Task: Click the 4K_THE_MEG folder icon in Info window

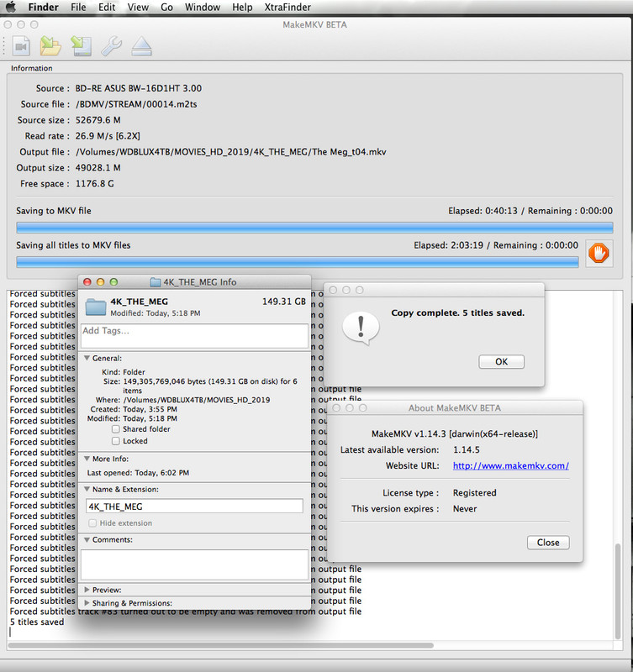Action: pos(95,307)
